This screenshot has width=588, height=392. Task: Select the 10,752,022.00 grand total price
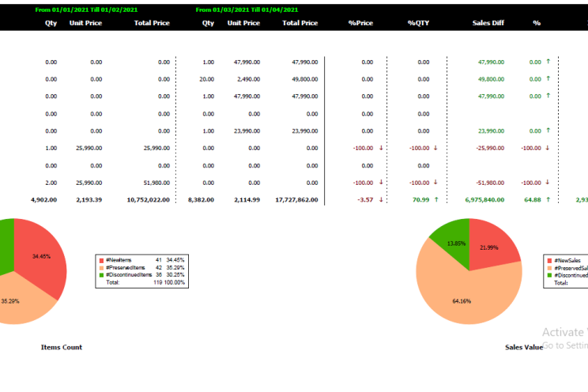pyautogui.click(x=148, y=200)
